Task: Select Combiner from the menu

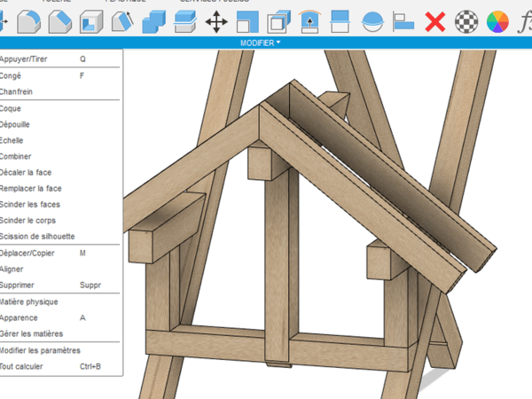Action: pyautogui.click(x=16, y=156)
